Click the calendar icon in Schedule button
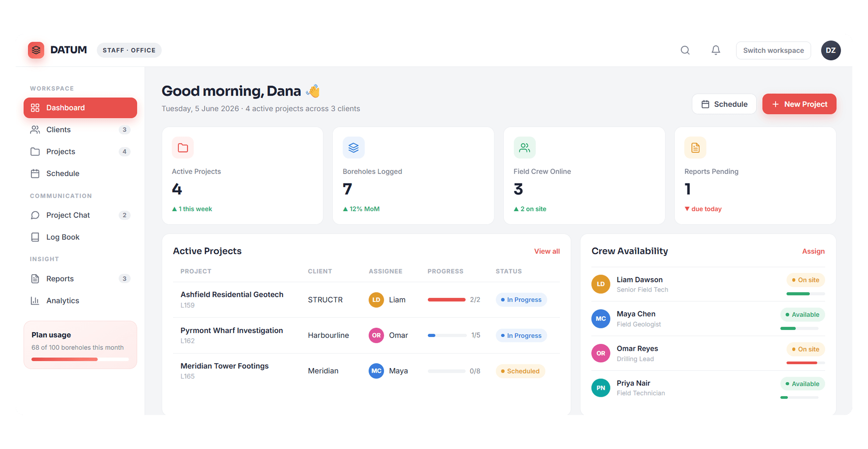 tap(705, 104)
